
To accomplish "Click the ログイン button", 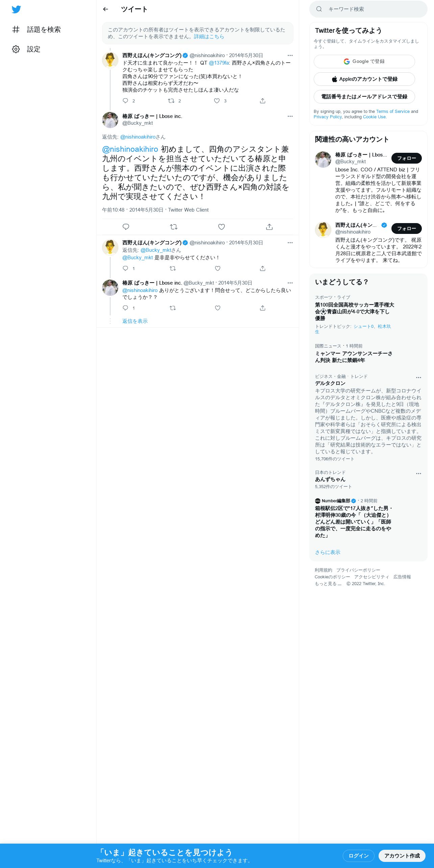I will pyautogui.click(x=358, y=855).
